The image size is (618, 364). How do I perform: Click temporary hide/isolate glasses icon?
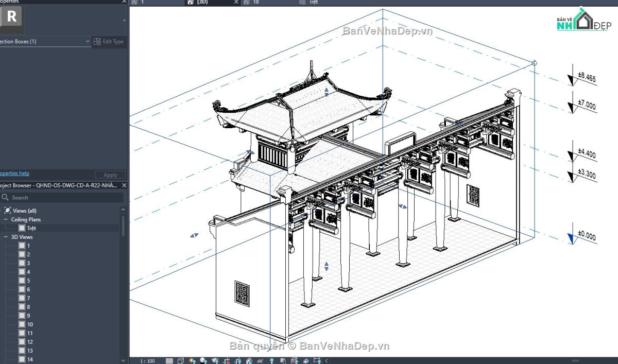[x=260, y=361]
